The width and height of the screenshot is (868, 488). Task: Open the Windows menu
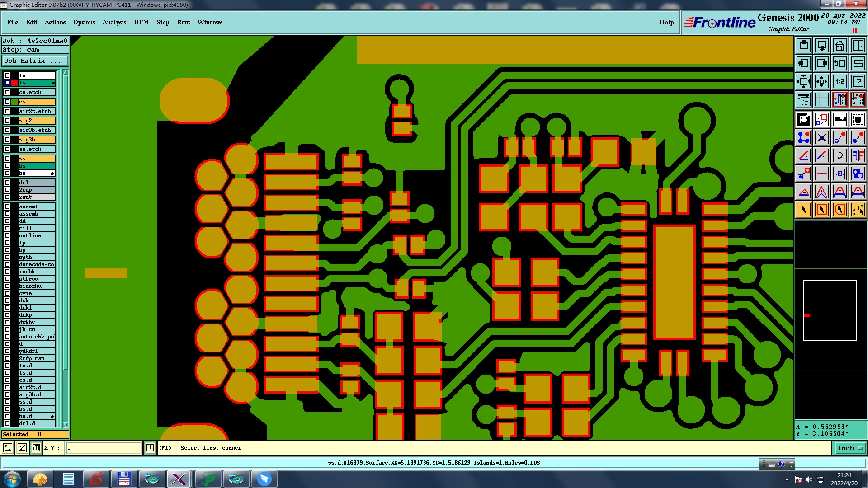pos(210,22)
